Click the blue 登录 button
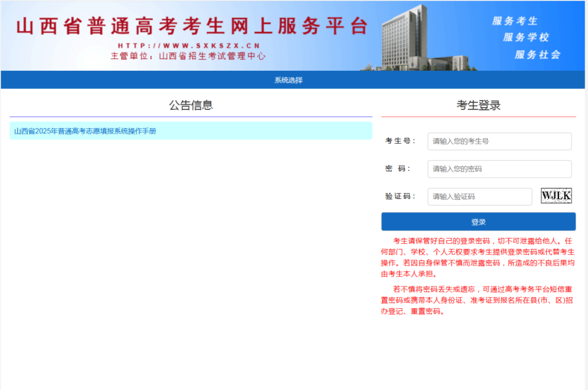Screen dimensions: 588x390 pos(478,222)
